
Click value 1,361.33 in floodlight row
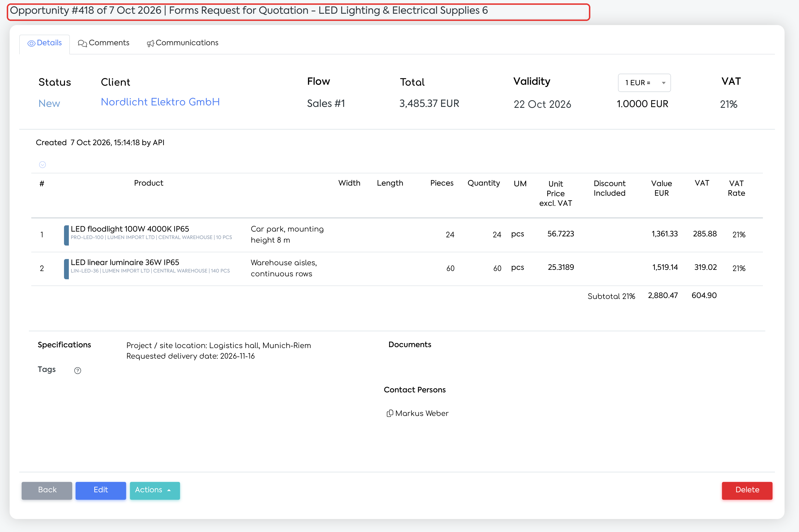(x=665, y=234)
